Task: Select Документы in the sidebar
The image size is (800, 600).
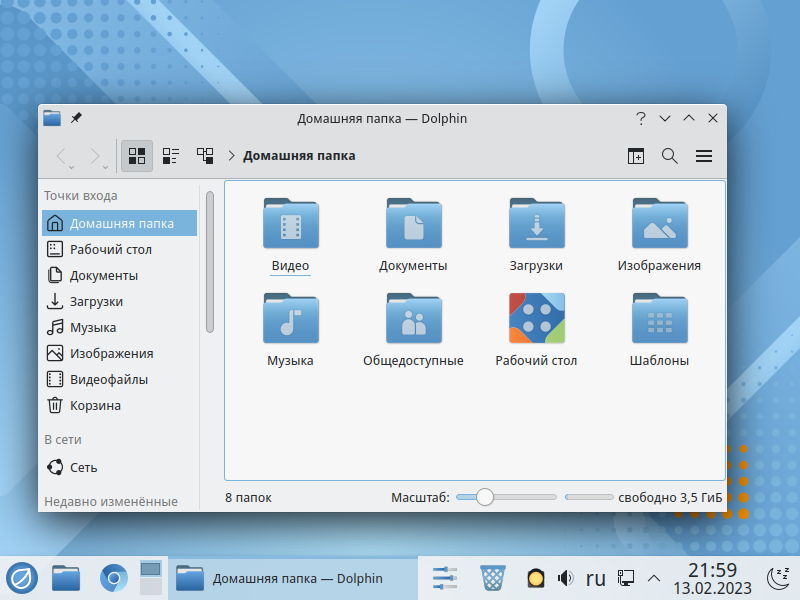Action: pos(104,275)
